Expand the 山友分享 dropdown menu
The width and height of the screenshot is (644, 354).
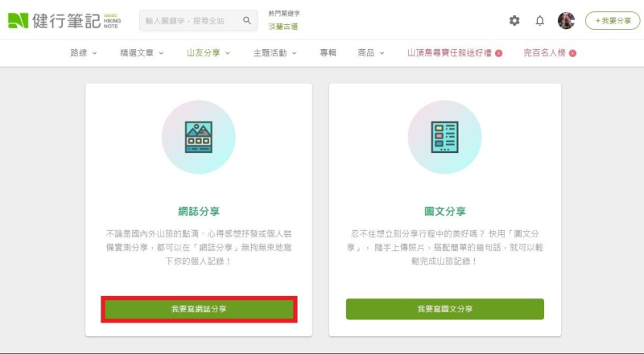coord(208,53)
